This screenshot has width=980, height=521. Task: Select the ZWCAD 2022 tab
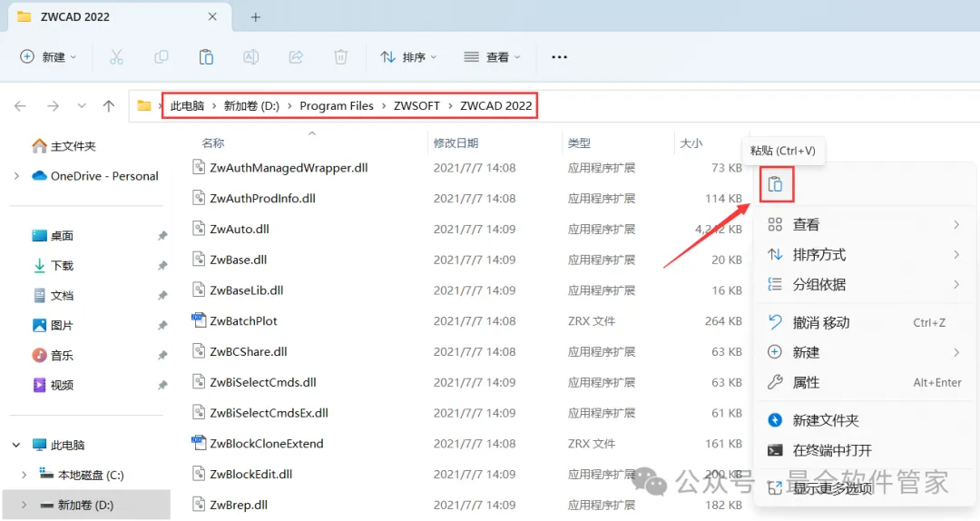(x=119, y=17)
